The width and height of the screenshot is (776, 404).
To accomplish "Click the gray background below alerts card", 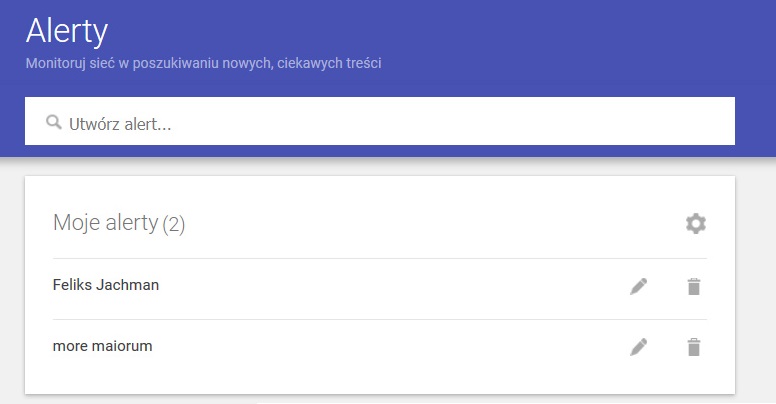I will pyautogui.click(x=755, y=300).
